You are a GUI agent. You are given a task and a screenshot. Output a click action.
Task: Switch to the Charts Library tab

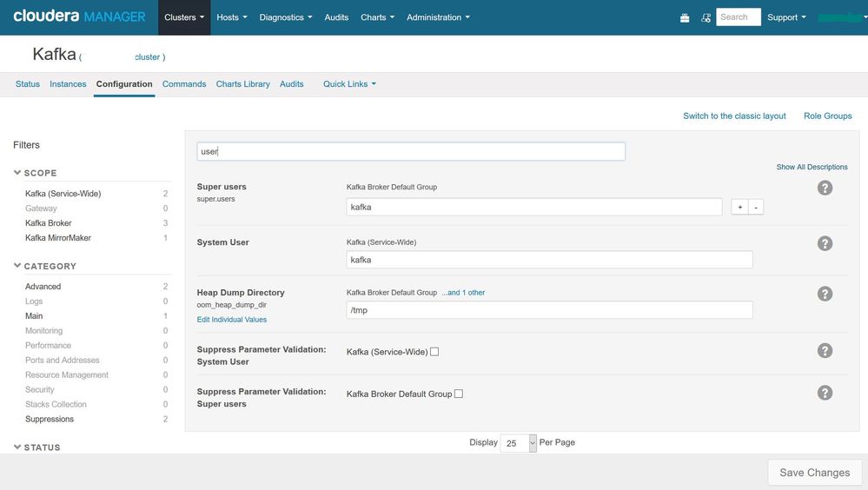tap(243, 84)
